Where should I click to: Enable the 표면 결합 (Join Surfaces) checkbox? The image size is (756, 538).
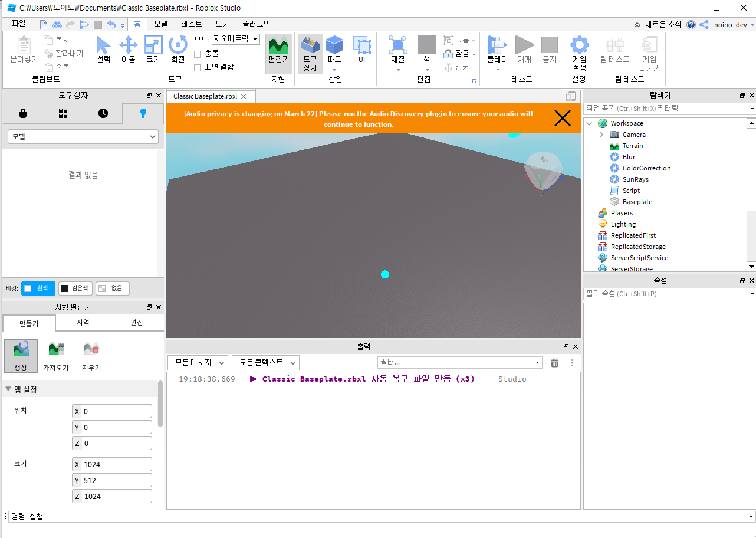click(x=198, y=67)
